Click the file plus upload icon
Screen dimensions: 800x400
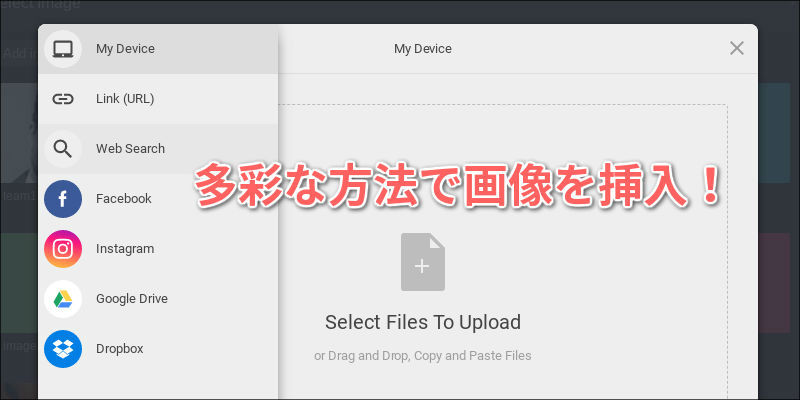point(422,262)
